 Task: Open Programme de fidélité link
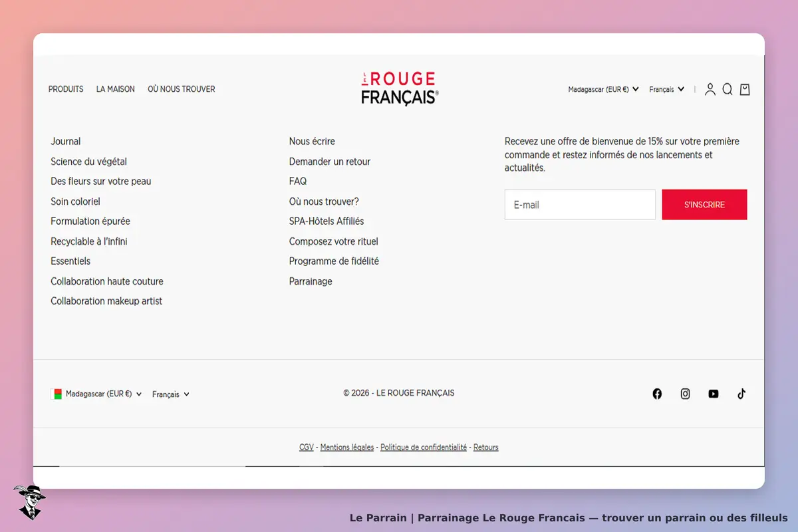coord(334,261)
